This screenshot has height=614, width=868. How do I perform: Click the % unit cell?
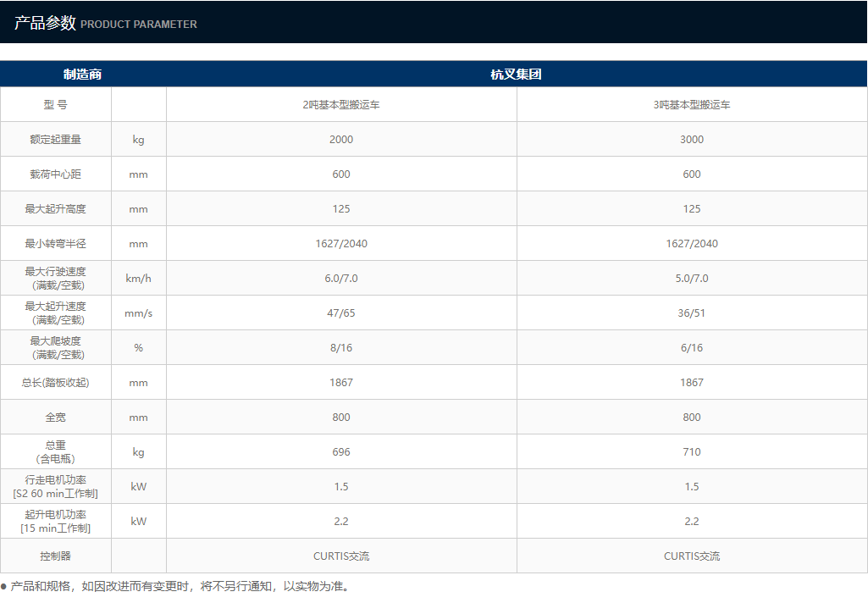tap(138, 348)
